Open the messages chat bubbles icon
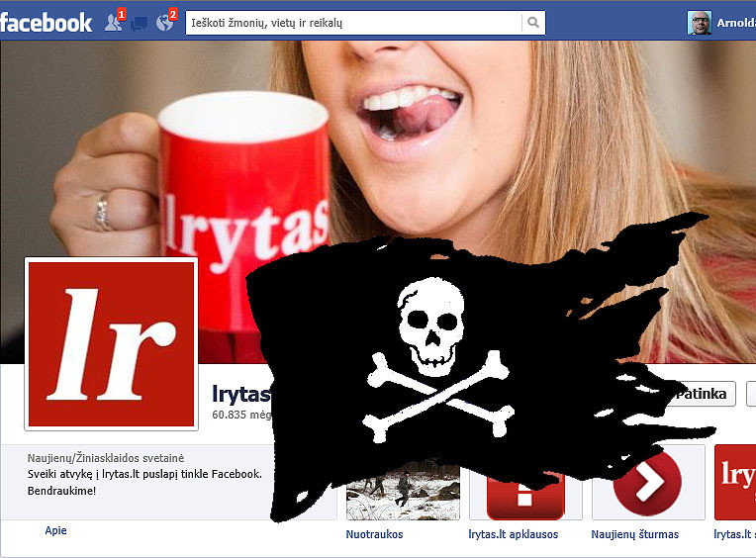Image resolution: width=756 pixels, height=558 pixels. 140,23
